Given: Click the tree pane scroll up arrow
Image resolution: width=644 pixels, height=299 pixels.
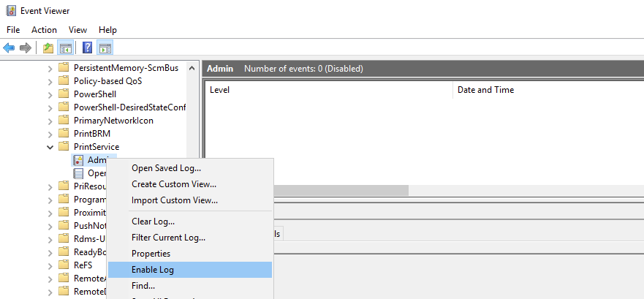Looking at the screenshot, I should [193, 68].
